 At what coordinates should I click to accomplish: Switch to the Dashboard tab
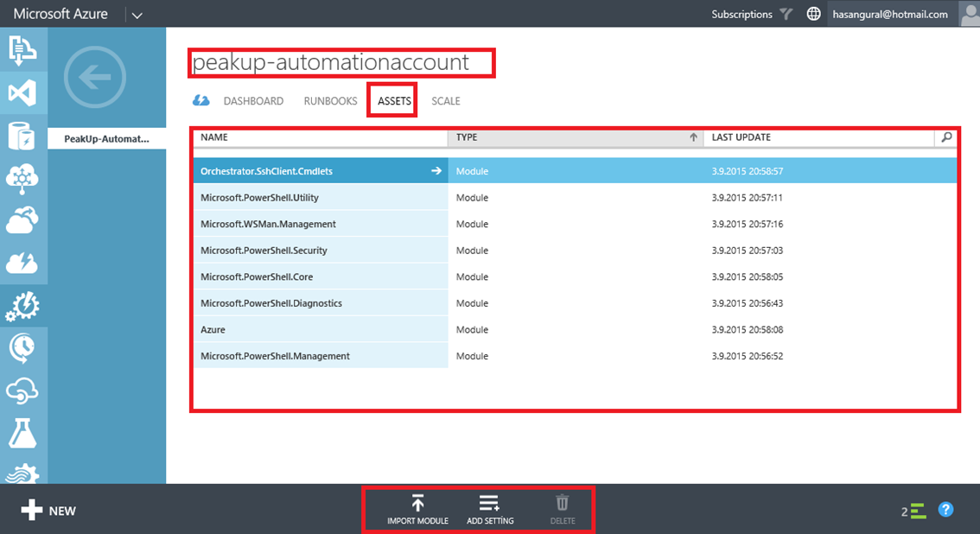coord(253,101)
